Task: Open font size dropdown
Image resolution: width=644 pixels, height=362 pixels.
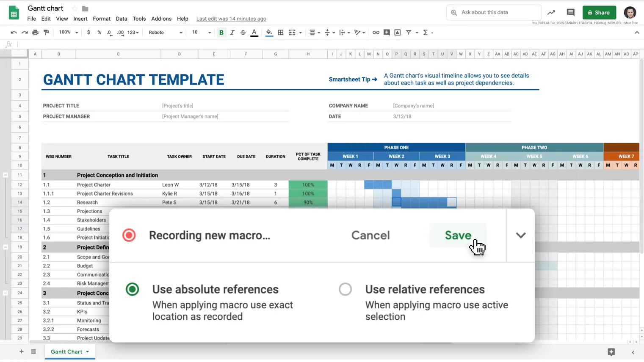Action: pyautogui.click(x=201, y=33)
